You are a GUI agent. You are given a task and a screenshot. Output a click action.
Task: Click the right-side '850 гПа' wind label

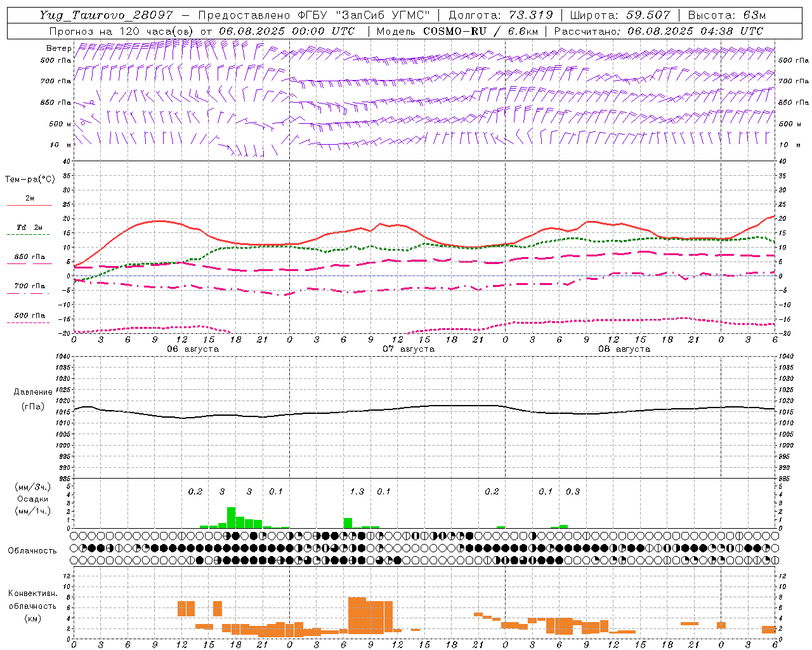(x=794, y=102)
